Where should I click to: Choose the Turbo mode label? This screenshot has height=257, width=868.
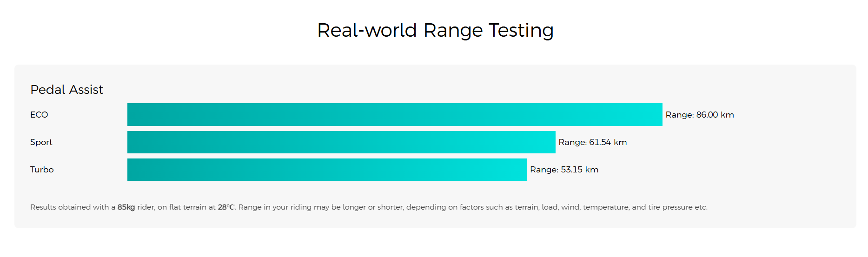click(42, 170)
